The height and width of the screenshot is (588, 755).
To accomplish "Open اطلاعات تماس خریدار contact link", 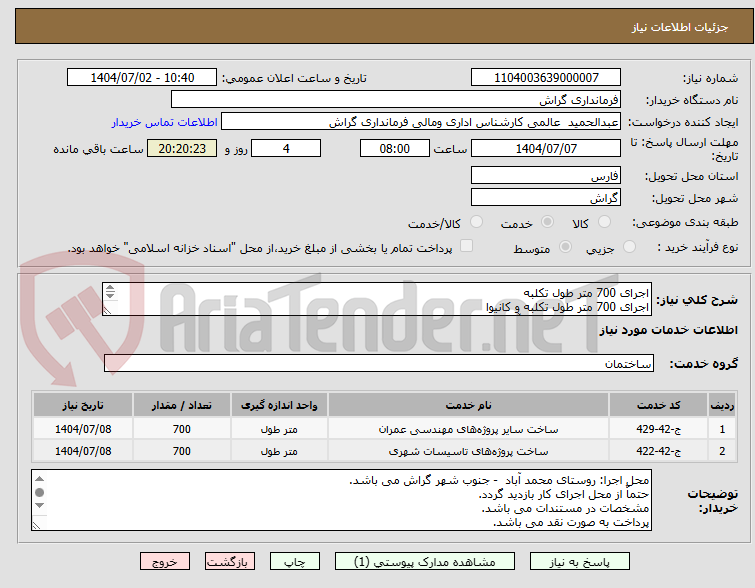I will click(165, 122).
